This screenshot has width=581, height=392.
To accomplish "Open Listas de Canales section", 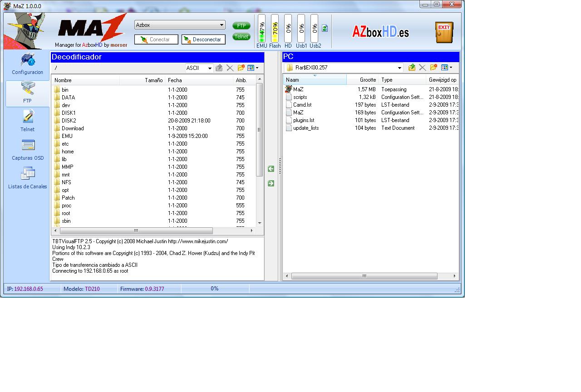I will pos(27,179).
